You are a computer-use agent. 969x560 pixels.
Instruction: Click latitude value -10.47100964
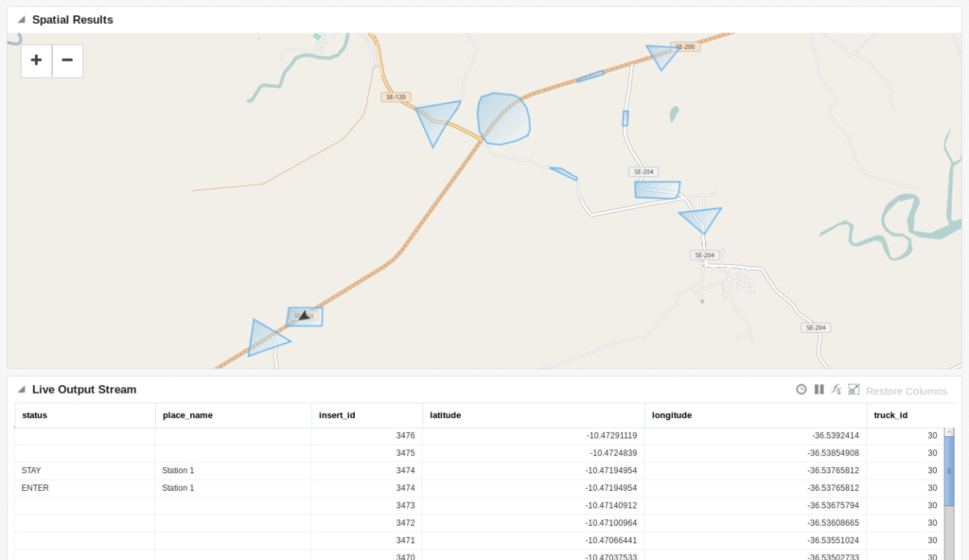click(x=611, y=523)
